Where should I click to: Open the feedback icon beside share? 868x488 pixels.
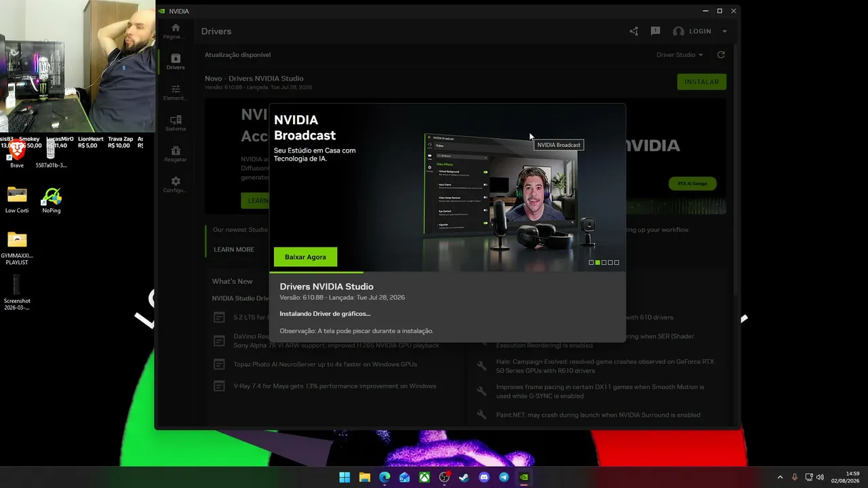coord(655,31)
